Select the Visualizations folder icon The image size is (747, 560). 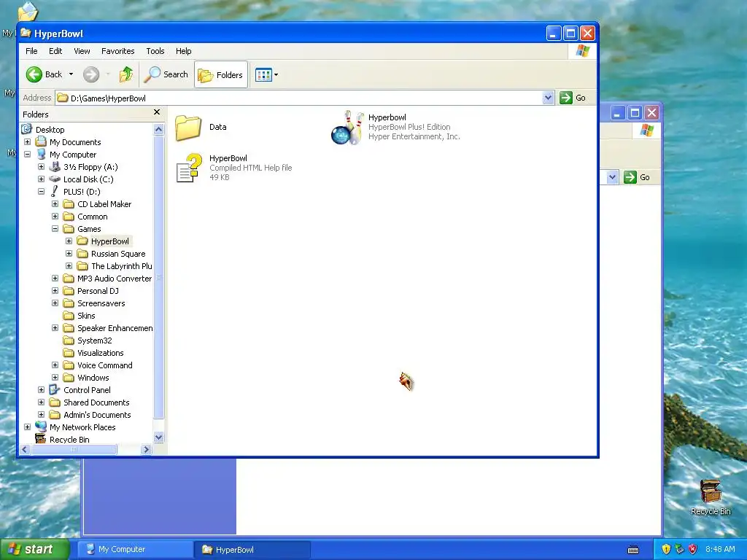[x=69, y=353]
